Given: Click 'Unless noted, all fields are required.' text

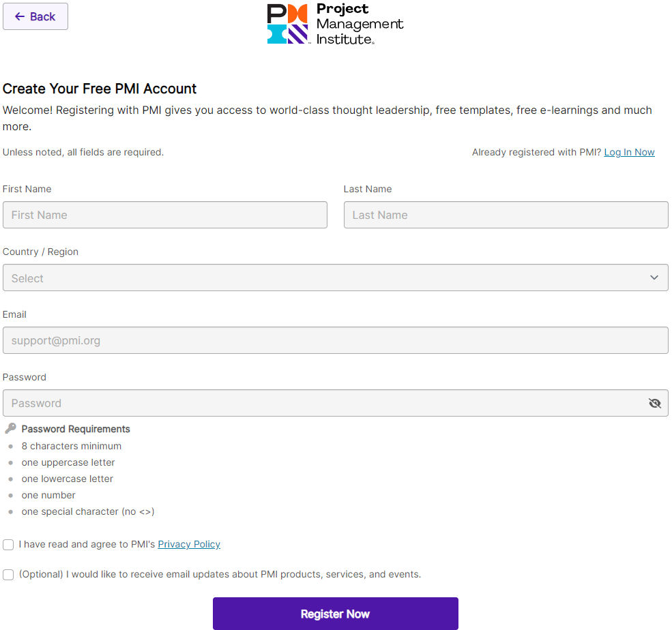Looking at the screenshot, I should point(83,152).
